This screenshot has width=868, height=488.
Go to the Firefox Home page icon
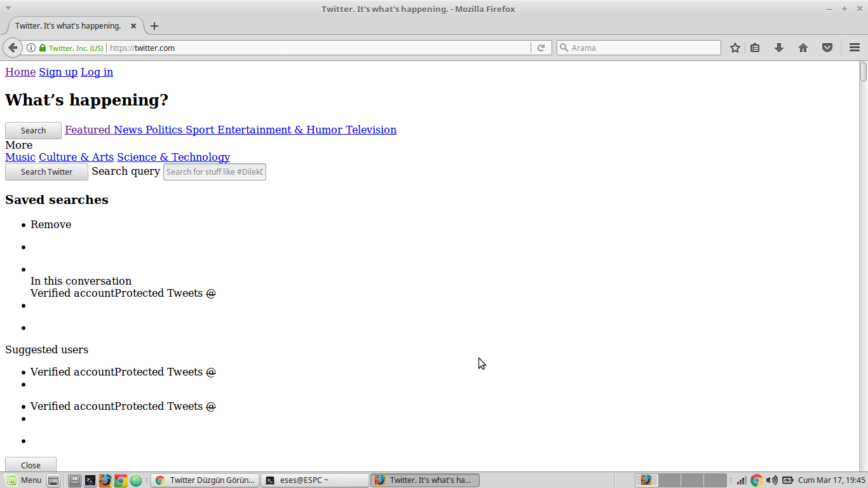click(803, 48)
